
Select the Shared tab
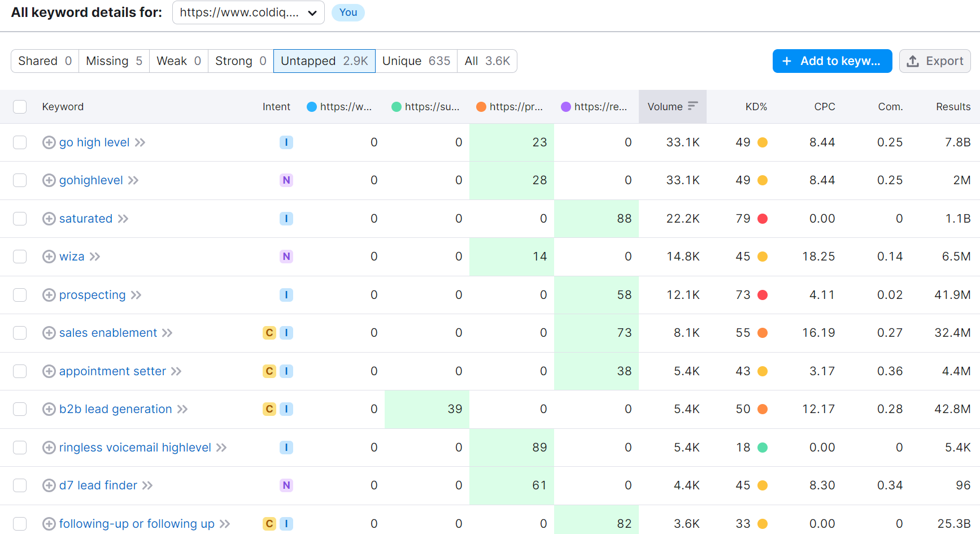point(45,61)
